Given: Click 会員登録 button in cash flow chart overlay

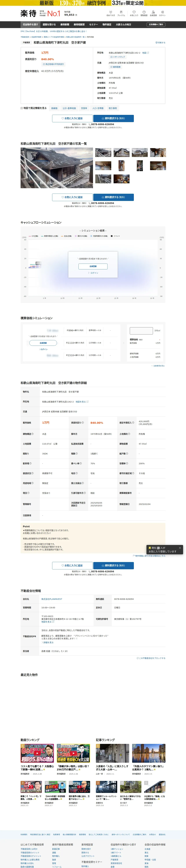Looking at the screenshot, I should coord(93,266).
